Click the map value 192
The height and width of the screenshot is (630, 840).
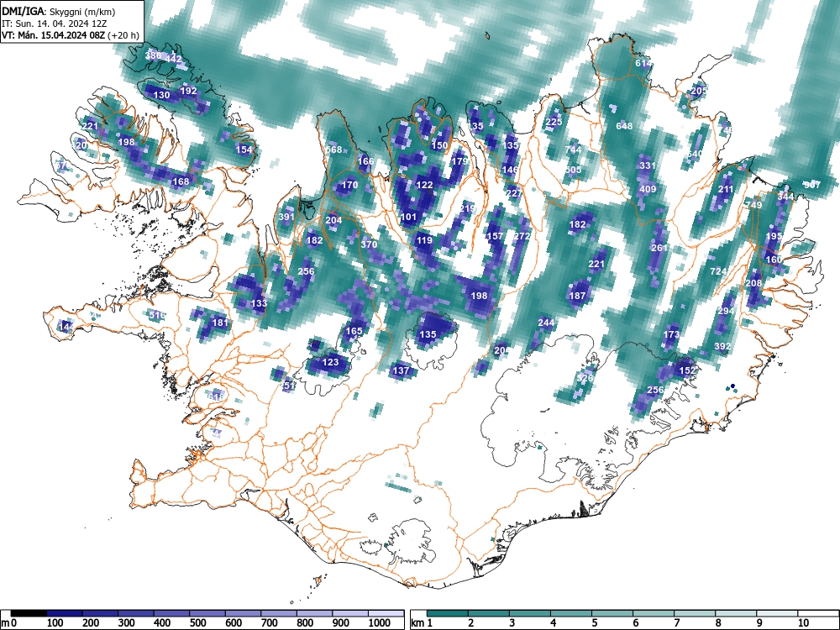pos(188,91)
